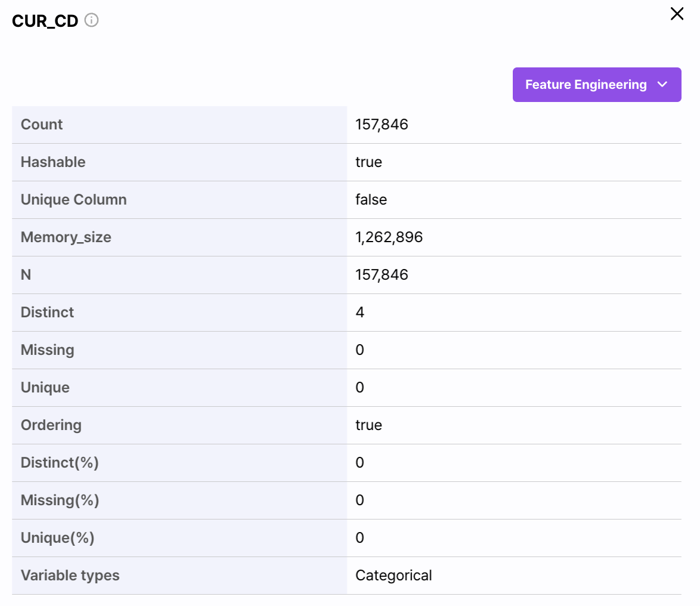Click the Memory_size label
Screen dimensions: 700x606
pyautogui.click(x=66, y=237)
